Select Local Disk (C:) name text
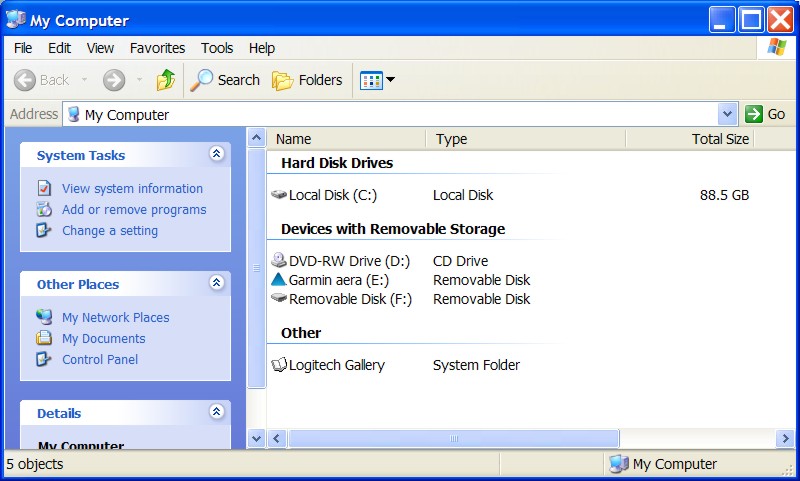Screen dimensions: 800x481 click(333, 195)
